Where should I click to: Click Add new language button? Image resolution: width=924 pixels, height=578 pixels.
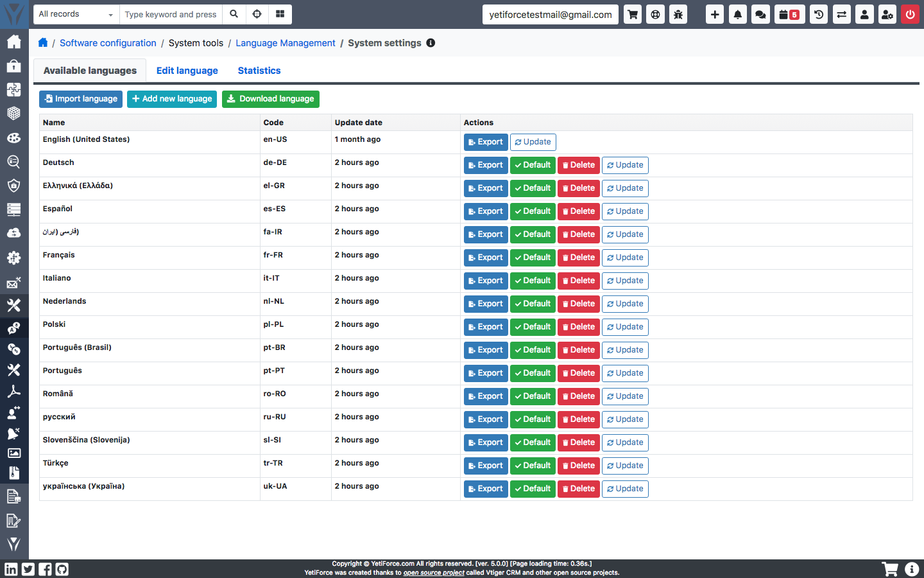click(172, 99)
